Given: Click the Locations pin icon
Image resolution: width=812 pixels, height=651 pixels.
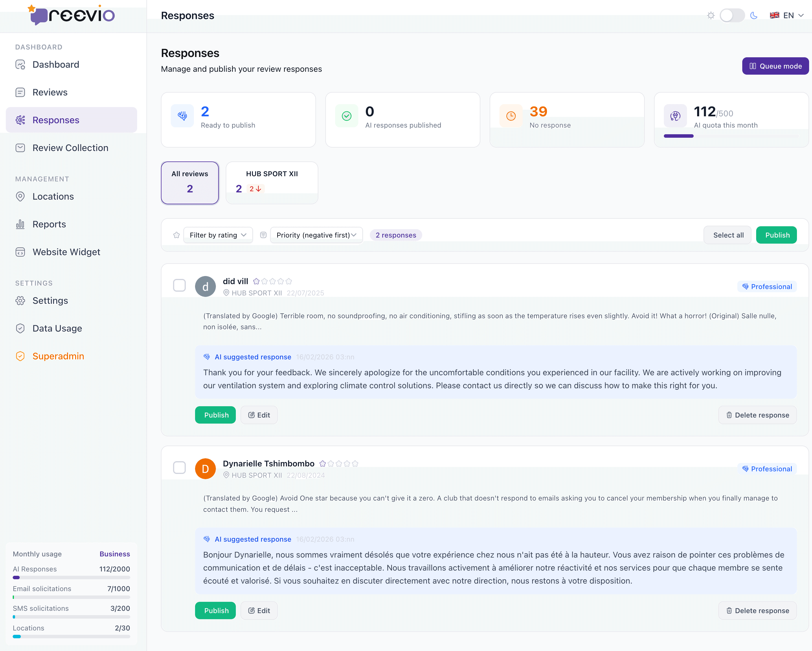Looking at the screenshot, I should coord(20,196).
